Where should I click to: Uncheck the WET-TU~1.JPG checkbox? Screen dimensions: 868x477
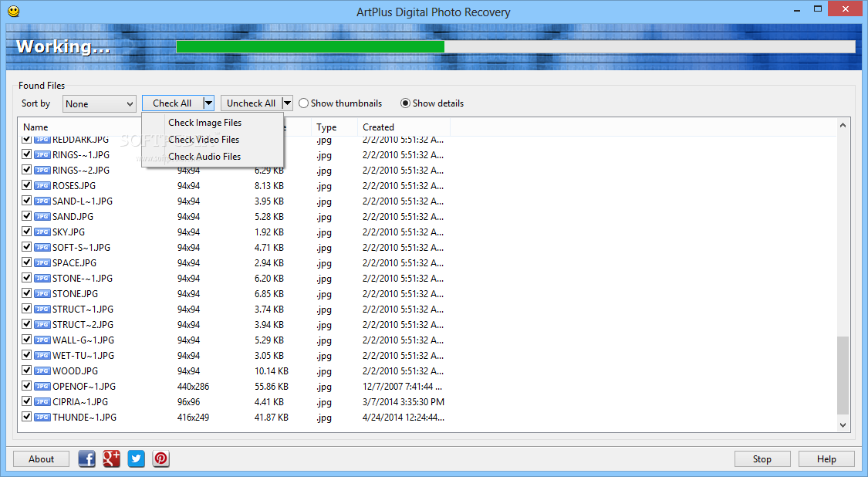point(26,355)
